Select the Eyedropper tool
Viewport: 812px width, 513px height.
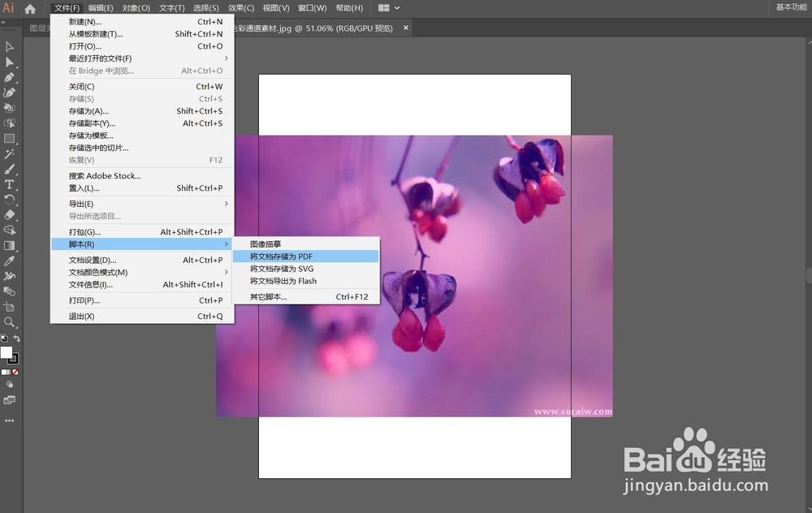point(9,261)
